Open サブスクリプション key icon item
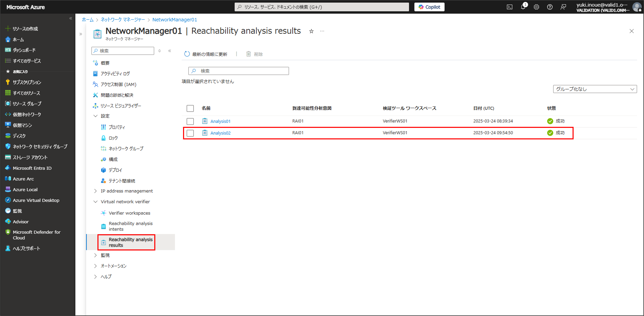The height and width of the screenshot is (316, 644). point(23,82)
